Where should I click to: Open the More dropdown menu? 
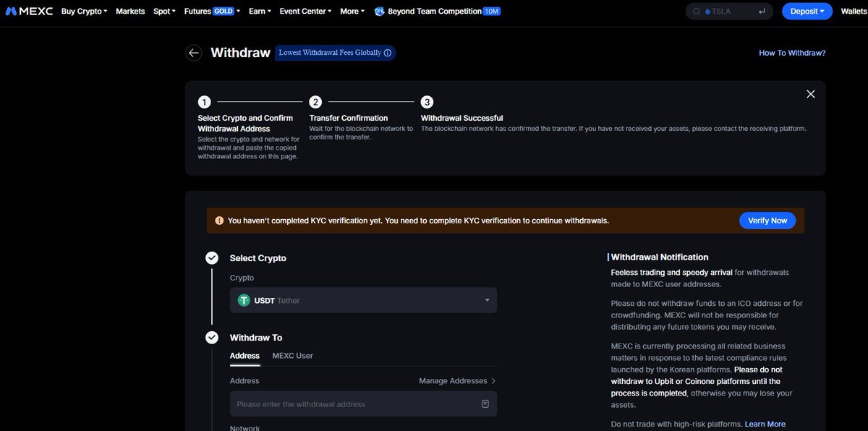pos(352,12)
